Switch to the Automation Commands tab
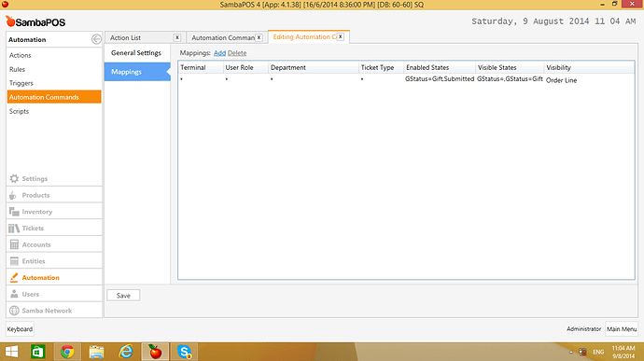Screen dimensions: 644x361 click(223, 37)
